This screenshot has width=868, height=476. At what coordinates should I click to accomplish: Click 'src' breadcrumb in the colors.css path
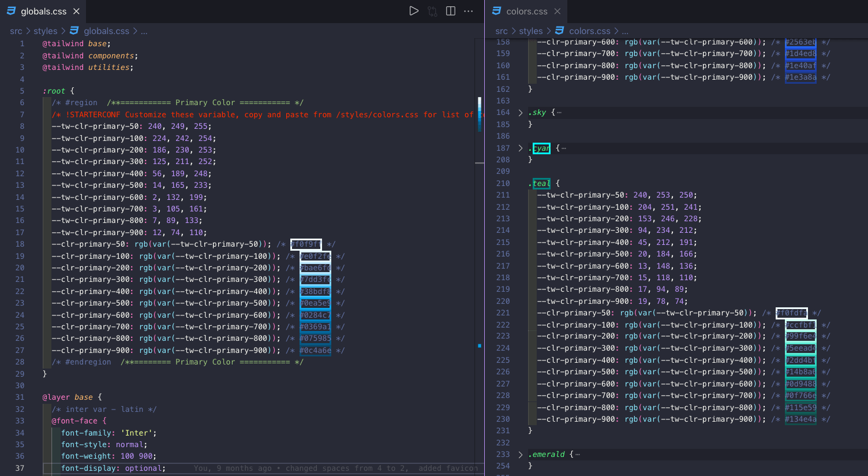click(x=501, y=31)
